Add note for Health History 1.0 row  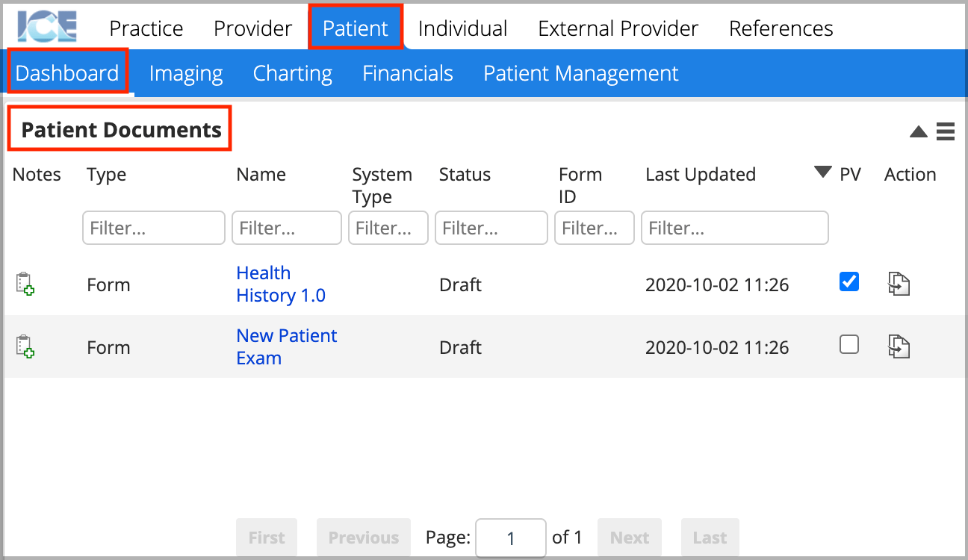tap(25, 284)
